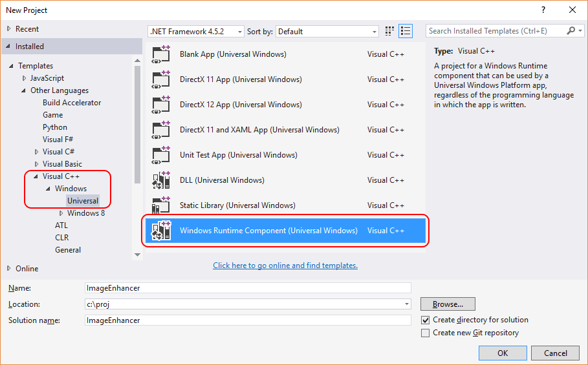
Task: Open the go online and find templates link
Action: 285,266
